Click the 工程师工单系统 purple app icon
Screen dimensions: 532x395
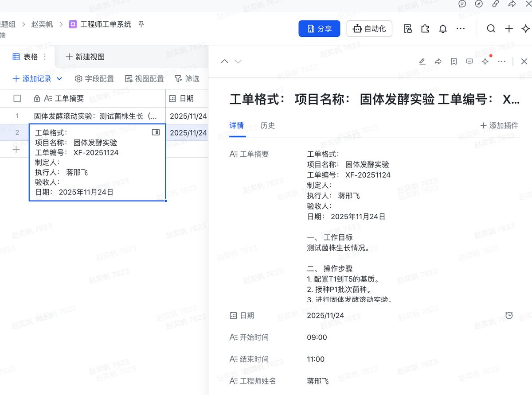pos(73,24)
